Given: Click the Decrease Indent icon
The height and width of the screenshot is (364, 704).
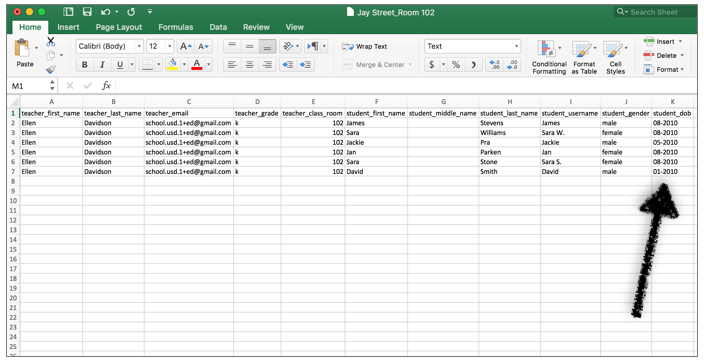Looking at the screenshot, I should coord(287,65).
